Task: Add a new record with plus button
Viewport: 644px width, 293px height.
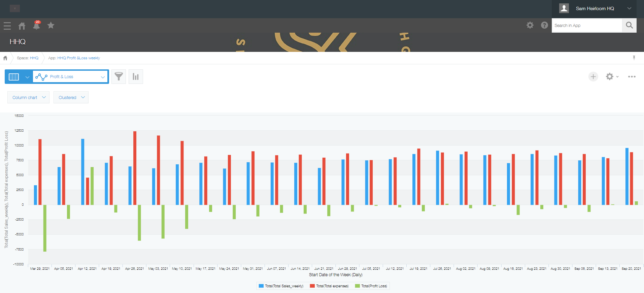Action: 593,77
